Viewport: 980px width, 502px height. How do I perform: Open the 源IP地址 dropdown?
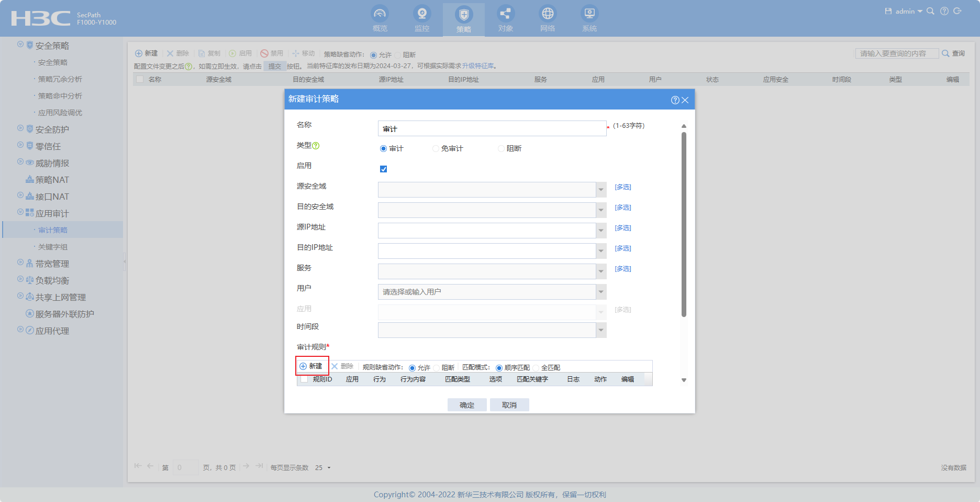[x=601, y=231]
